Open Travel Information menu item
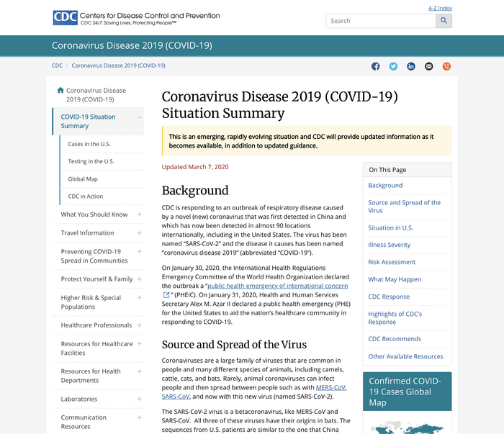Viewport: 504px width, 434px height. [87, 233]
